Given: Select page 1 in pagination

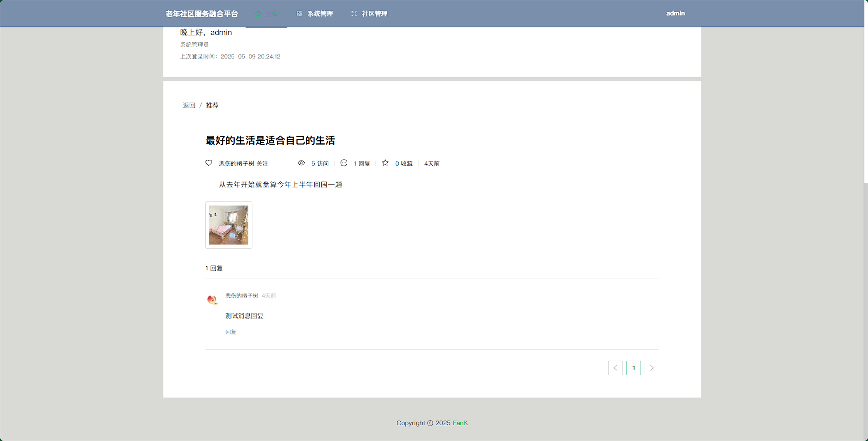Looking at the screenshot, I should coord(633,368).
